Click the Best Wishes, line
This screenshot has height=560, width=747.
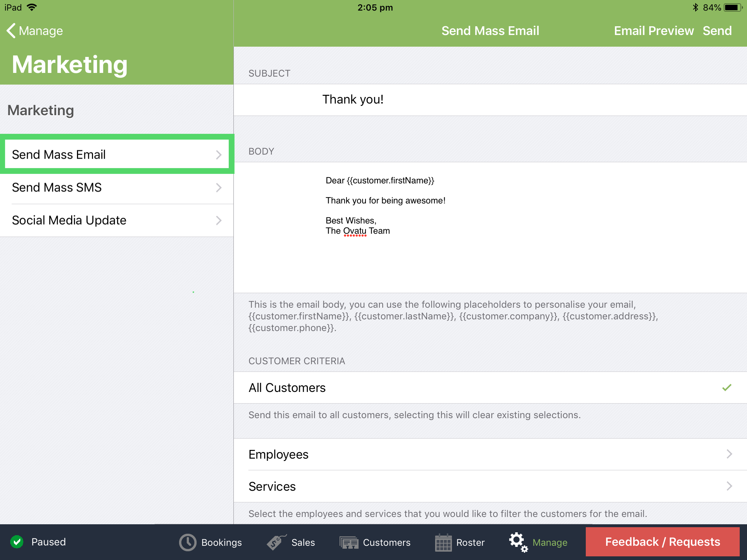(x=351, y=221)
